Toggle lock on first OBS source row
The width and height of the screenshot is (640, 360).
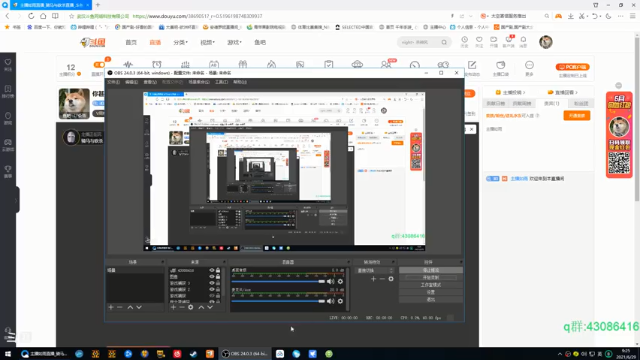(218, 270)
